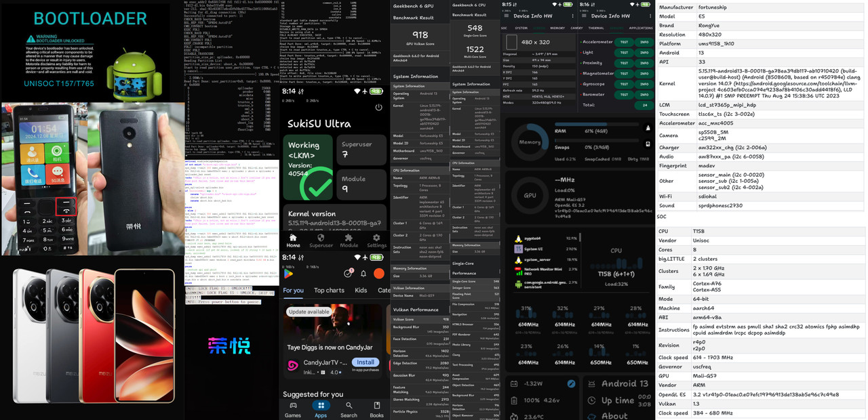Select the Kids tab in Play Store

[x=361, y=291]
